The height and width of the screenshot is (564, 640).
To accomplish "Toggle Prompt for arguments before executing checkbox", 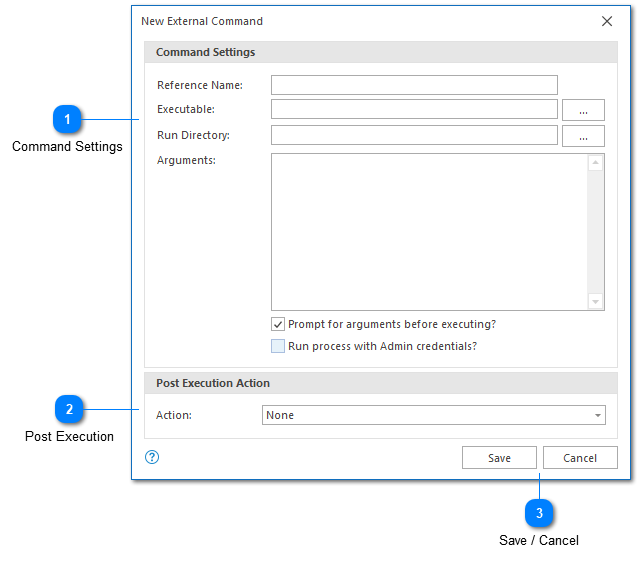I will click(278, 324).
